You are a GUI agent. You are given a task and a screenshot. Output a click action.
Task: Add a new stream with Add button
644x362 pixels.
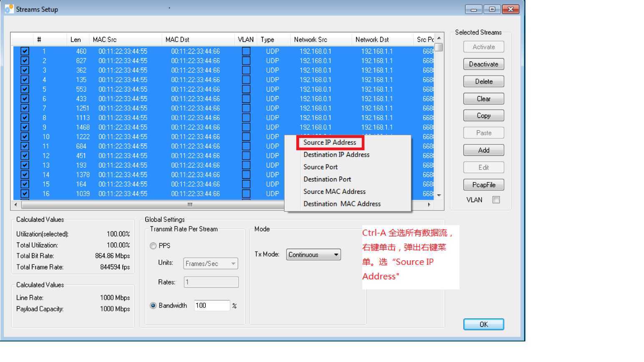pos(483,150)
